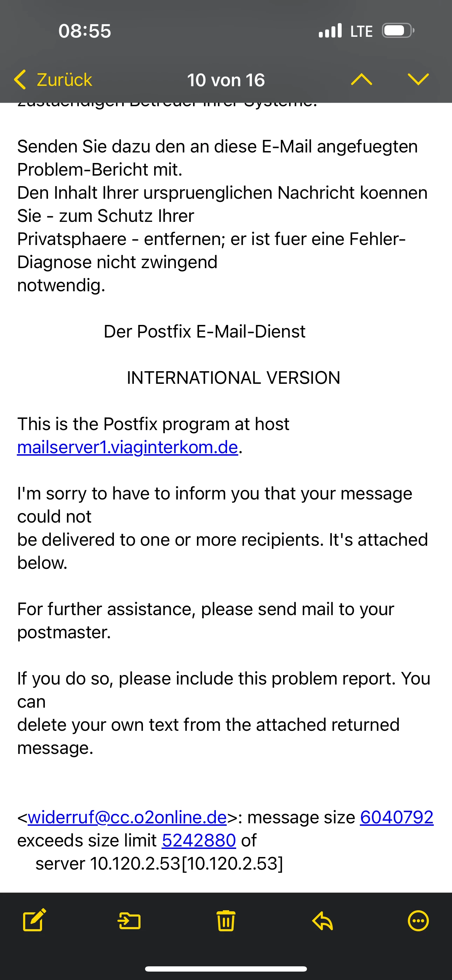The image size is (452, 980).
Task: Open the move to folder icon
Action: [x=129, y=921]
